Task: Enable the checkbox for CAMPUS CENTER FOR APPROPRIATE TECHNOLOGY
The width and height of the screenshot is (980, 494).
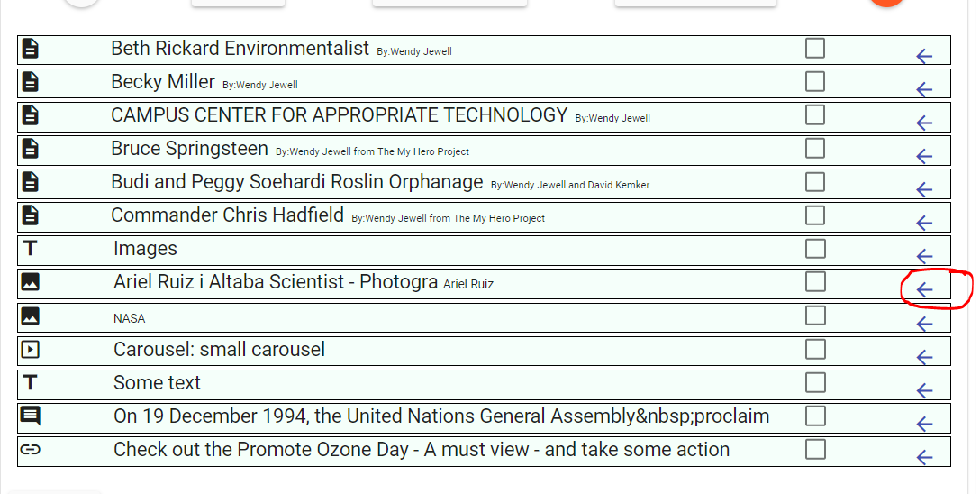Action: pos(815,115)
